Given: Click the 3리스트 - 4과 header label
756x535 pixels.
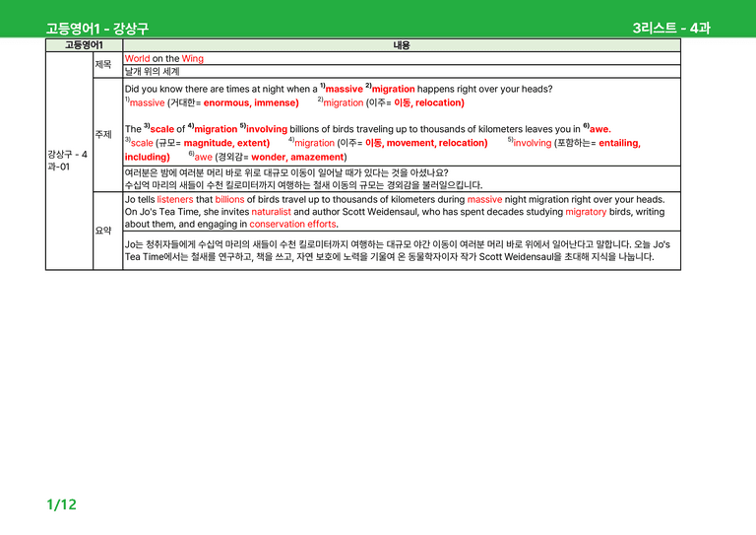Looking at the screenshot, I should tap(671, 28).
